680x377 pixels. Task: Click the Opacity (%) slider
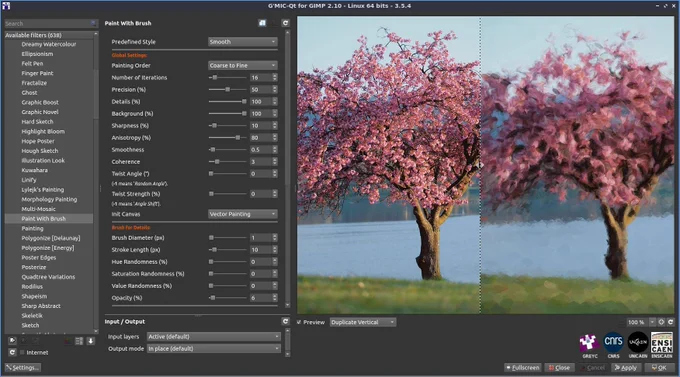click(228, 298)
